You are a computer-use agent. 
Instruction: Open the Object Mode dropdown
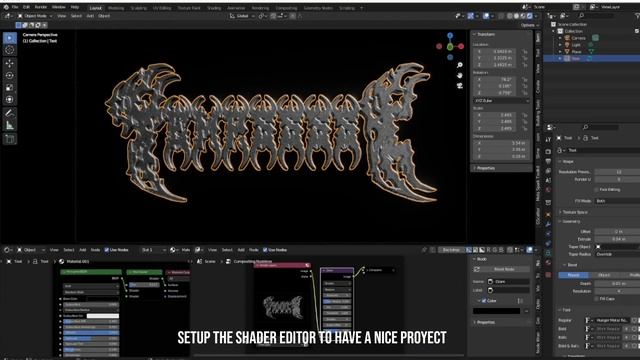pyautogui.click(x=35, y=16)
